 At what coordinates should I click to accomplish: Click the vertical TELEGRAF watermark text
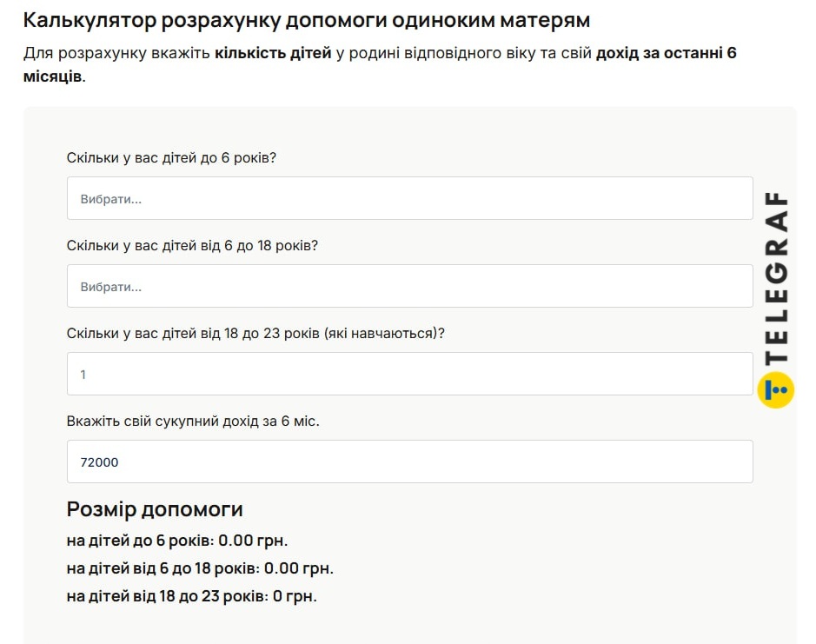click(x=775, y=278)
